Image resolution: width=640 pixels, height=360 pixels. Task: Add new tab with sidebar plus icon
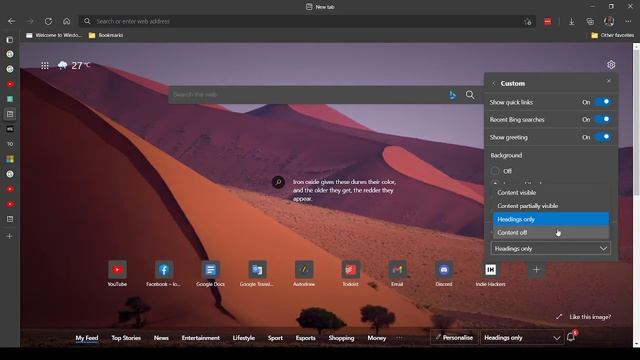tap(10, 236)
